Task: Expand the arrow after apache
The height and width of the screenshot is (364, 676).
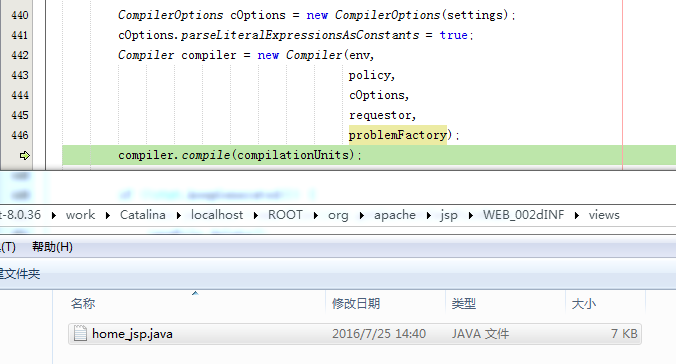Action: [x=429, y=215]
